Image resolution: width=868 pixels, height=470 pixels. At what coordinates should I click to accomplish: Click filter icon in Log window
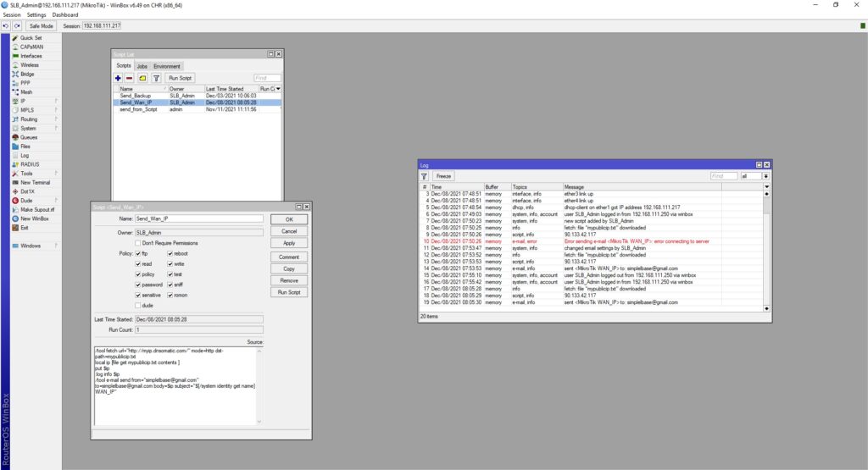(x=424, y=176)
